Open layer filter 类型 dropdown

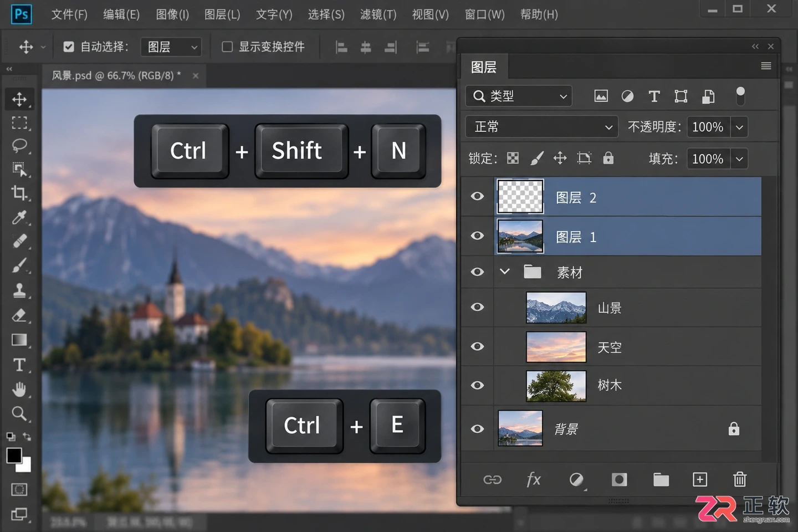[x=519, y=96]
